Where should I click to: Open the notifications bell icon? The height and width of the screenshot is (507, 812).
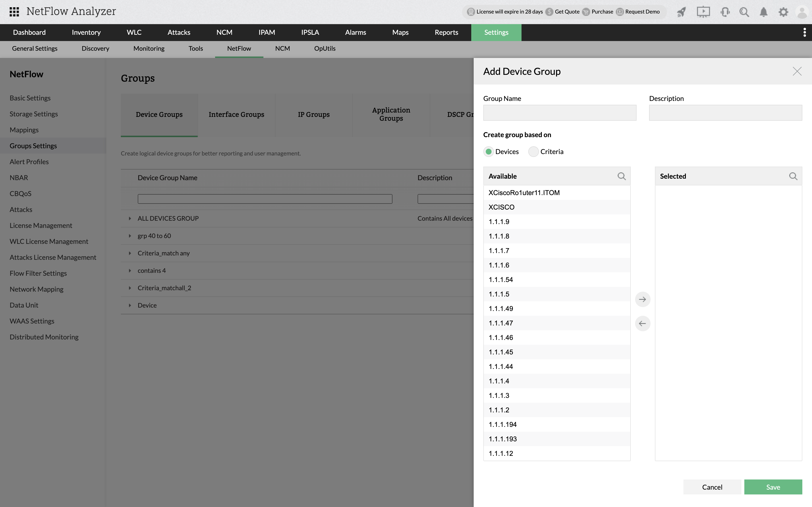763,12
